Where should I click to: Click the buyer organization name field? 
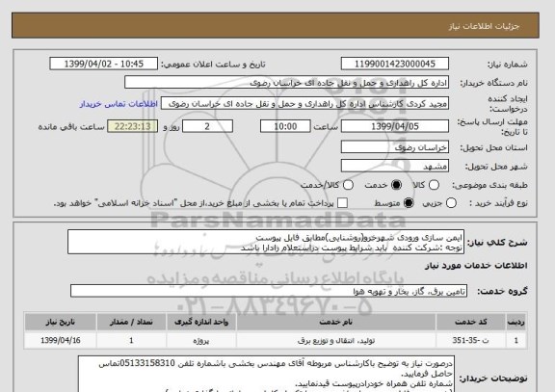(287, 83)
